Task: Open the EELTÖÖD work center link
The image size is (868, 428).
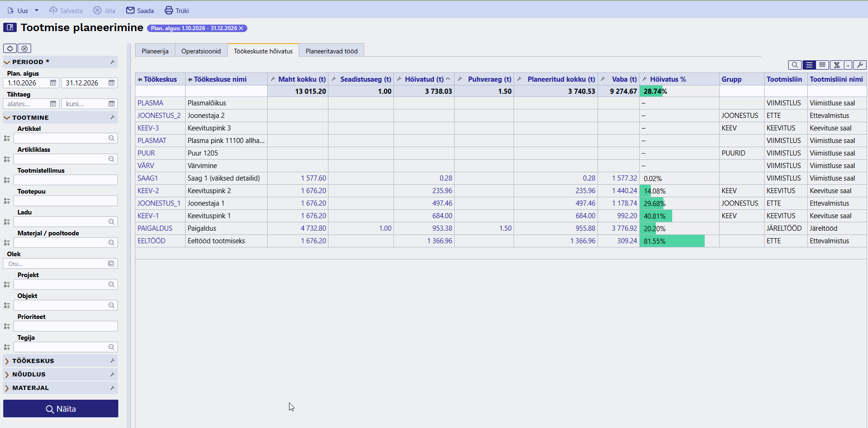Action: [151, 241]
